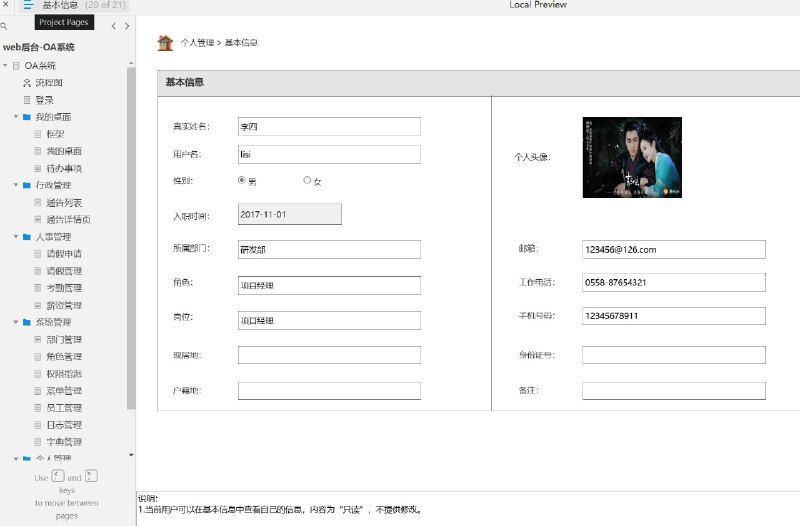Click the empty 备注 field
Image resolution: width=800 pixels, height=526 pixels.
tap(673, 391)
